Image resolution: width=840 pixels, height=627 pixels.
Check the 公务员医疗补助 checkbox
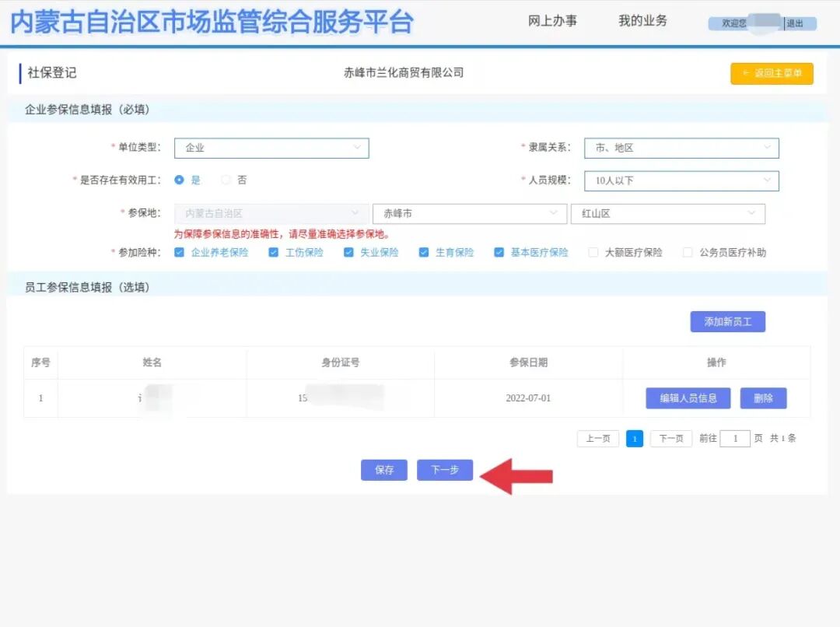(x=687, y=252)
